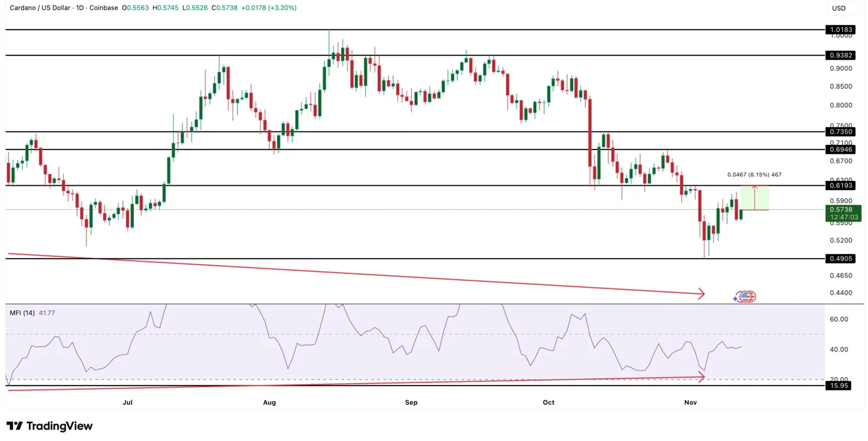Click the 0.8000 tick on the price axis

841,106
